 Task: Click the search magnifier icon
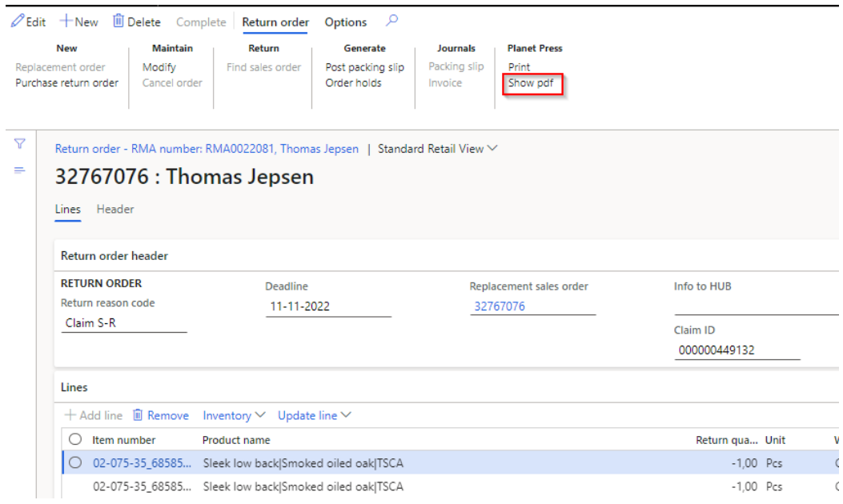(x=391, y=21)
